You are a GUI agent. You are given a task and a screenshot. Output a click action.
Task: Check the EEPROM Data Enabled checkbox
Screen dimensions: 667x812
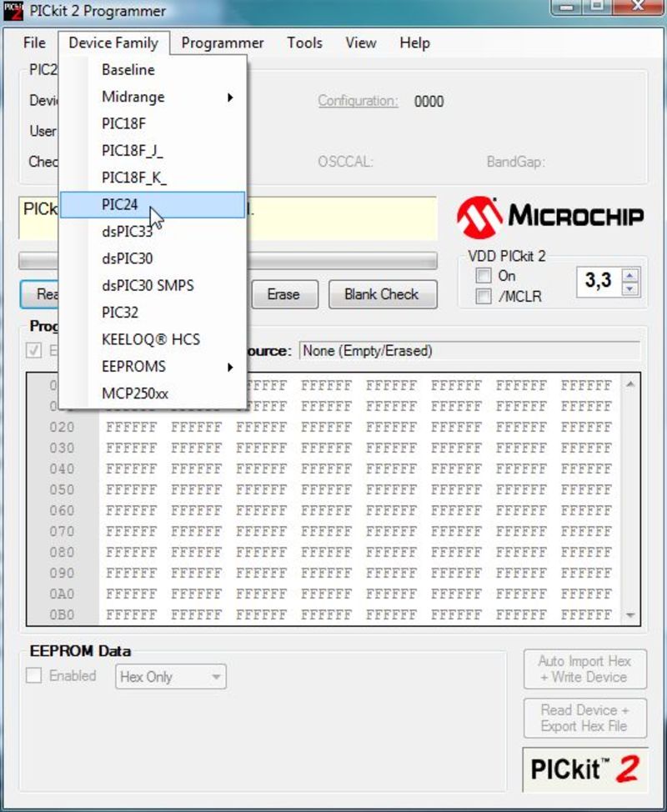[x=34, y=676]
